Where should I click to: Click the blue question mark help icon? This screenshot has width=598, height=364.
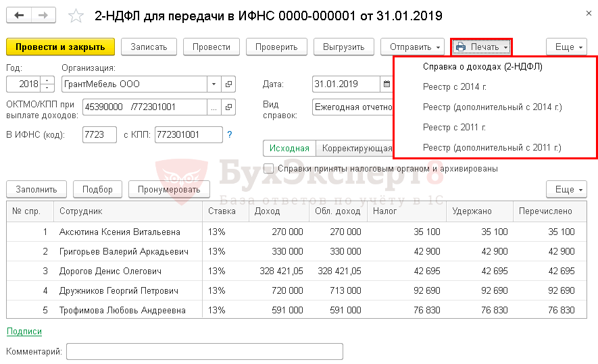tap(230, 134)
